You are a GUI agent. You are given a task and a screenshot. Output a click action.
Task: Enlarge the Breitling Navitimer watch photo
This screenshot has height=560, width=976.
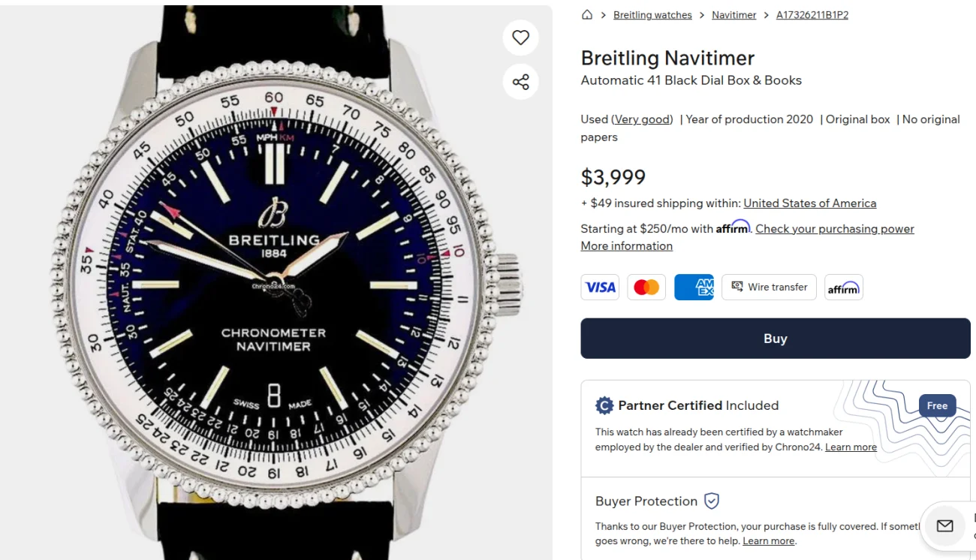tap(275, 285)
